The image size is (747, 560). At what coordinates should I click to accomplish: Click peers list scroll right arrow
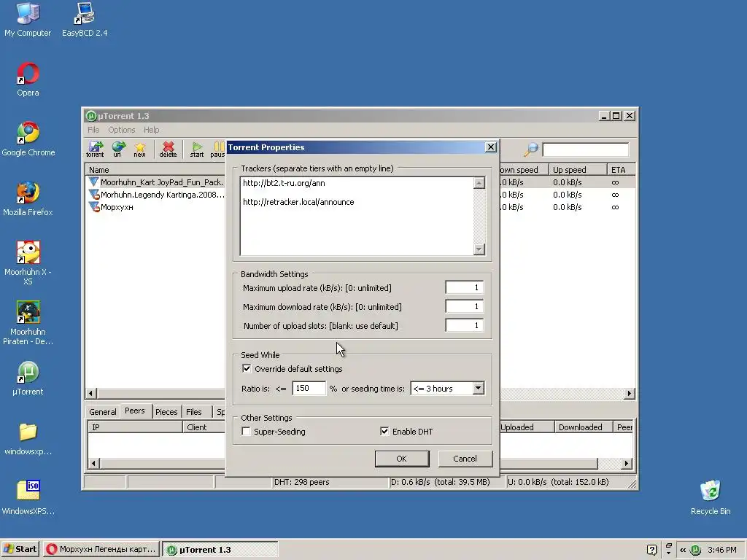pyautogui.click(x=627, y=463)
